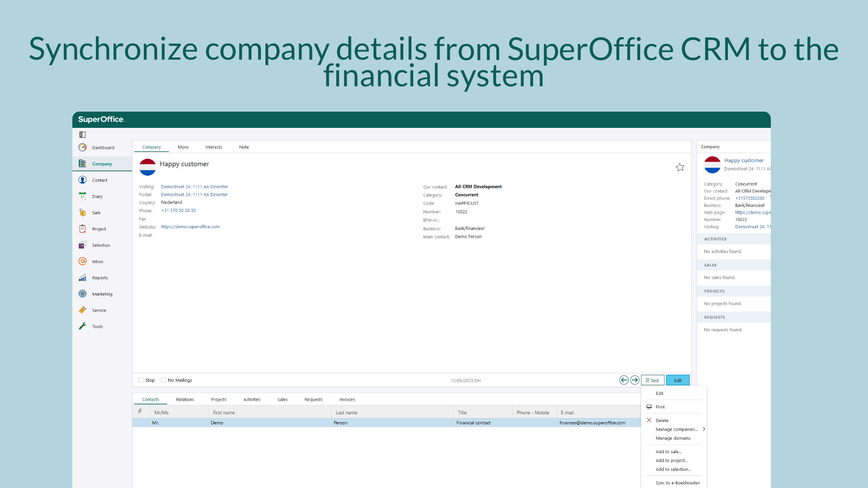Click the demo.superoffice.com website link
The width and height of the screenshot is (868, 488).
pyautogui.click(x=190, y=226)
